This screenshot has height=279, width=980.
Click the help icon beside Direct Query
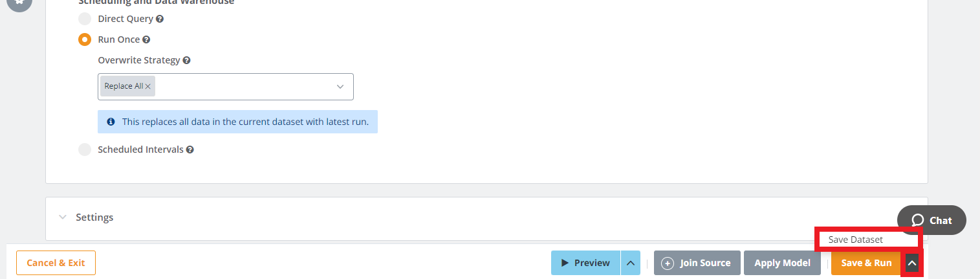(160, 19)
